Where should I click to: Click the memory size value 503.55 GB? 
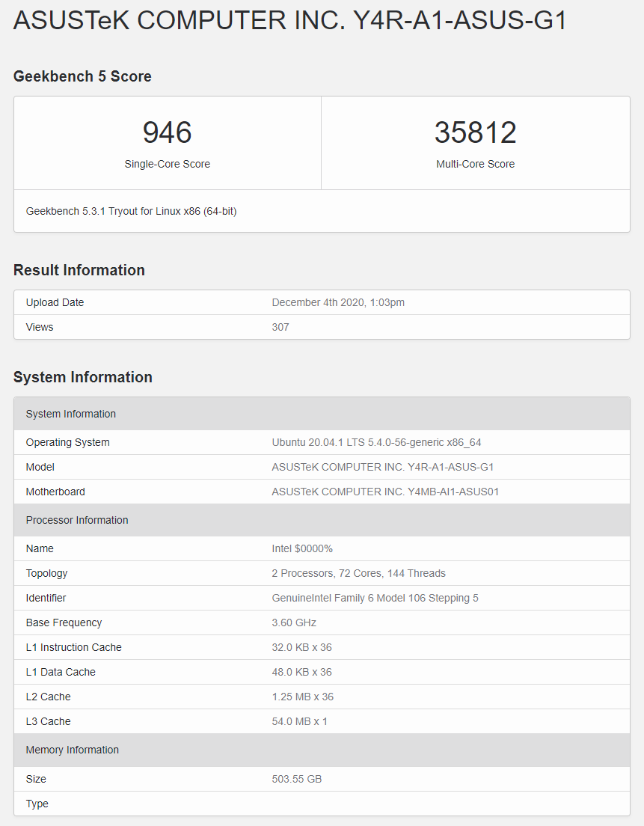click(x=297, y=779)
